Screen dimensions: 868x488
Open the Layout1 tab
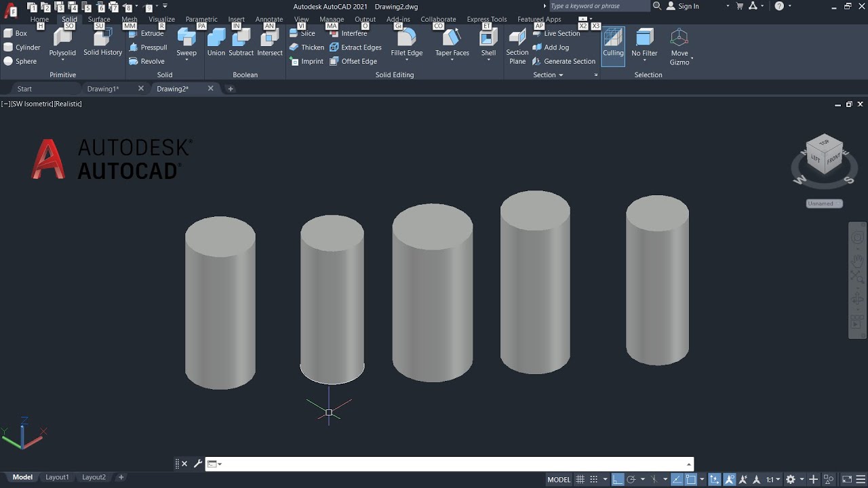click(x=57, y=477)
